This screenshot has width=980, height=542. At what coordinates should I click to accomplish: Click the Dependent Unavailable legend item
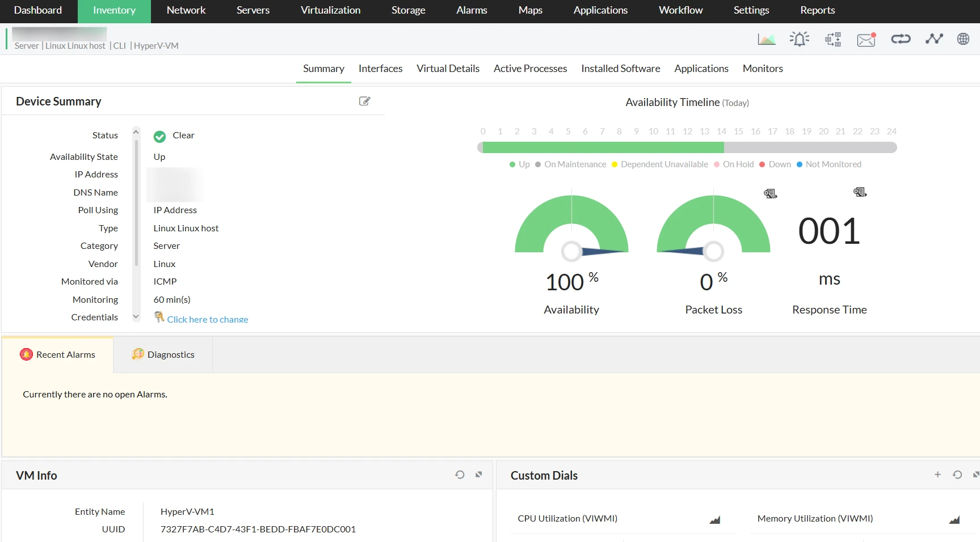pyautogui.click(x=659, y=164)
